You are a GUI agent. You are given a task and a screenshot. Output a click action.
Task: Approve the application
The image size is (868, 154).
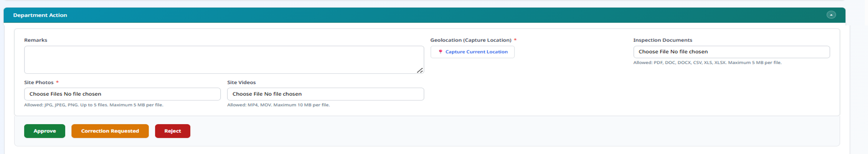[45, 131]
